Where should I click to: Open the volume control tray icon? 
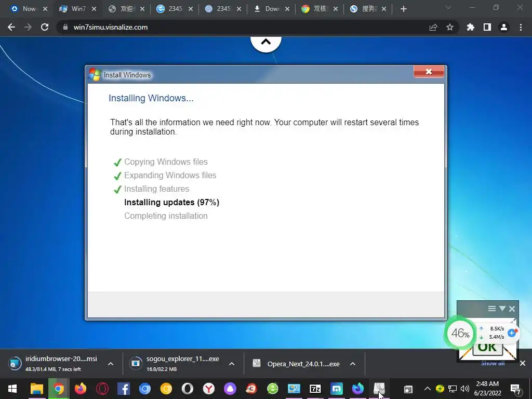[x=465, y=389]
